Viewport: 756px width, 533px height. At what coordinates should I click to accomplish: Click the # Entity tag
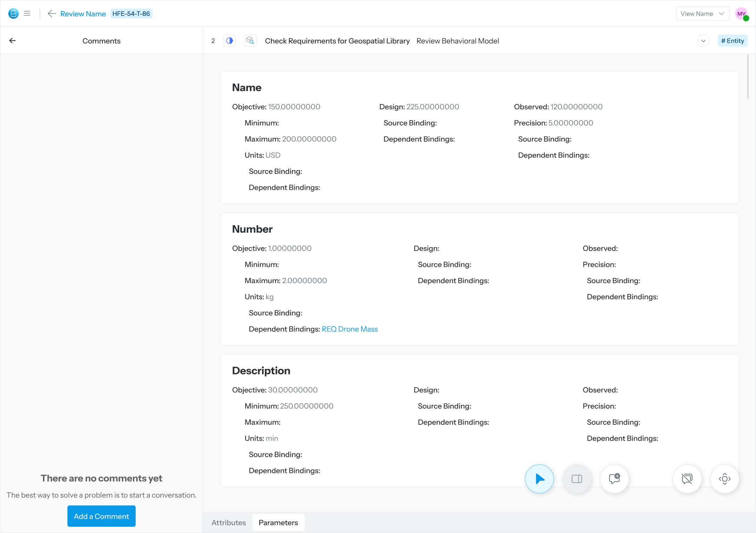pyautogui.click(x=732, y=41)
